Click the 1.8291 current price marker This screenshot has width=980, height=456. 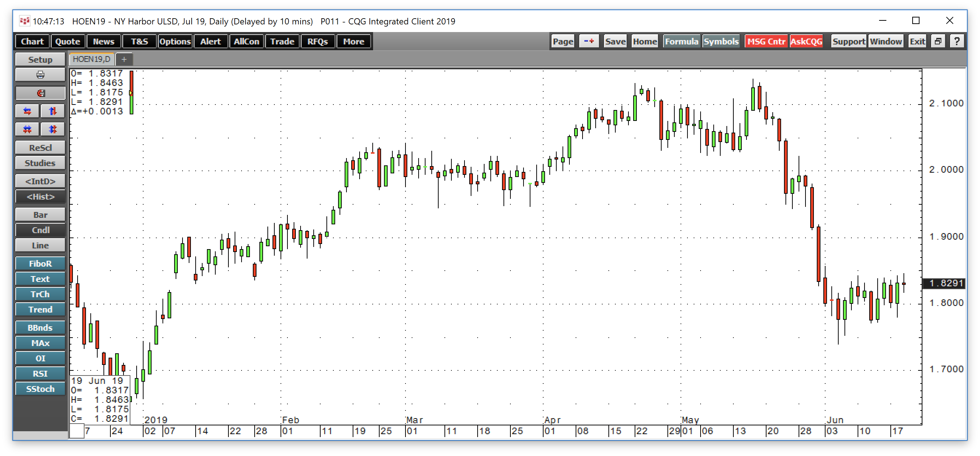point(945,283)
